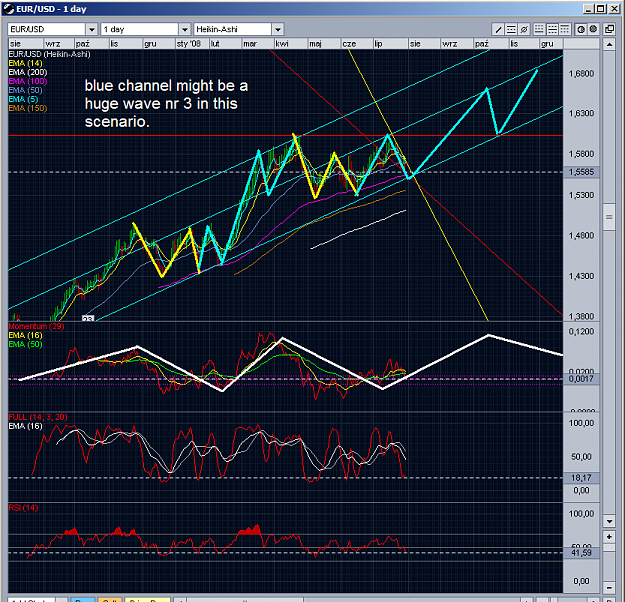This screenshot has width=625, height=602.
Task: Open the Heikin-Ashi chart type dropdown arrow
Action: pyautogui.click(x=278, y=29)
